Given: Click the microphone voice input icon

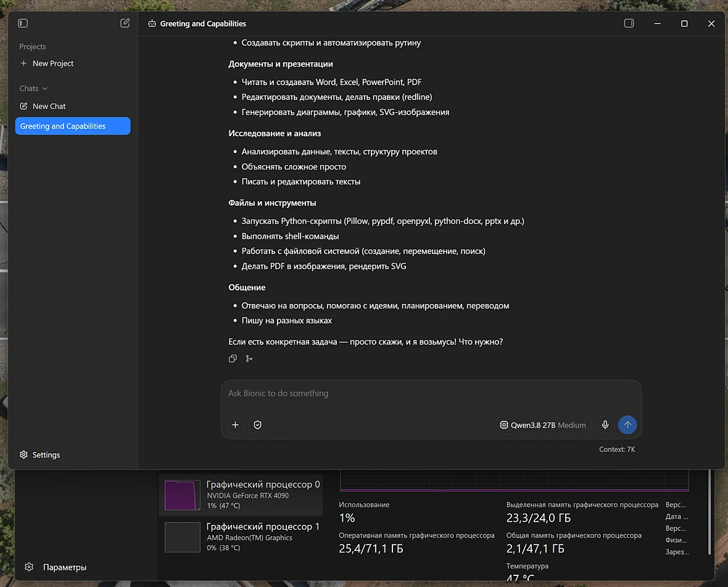Looking at the screenshot, I should 605,425.
